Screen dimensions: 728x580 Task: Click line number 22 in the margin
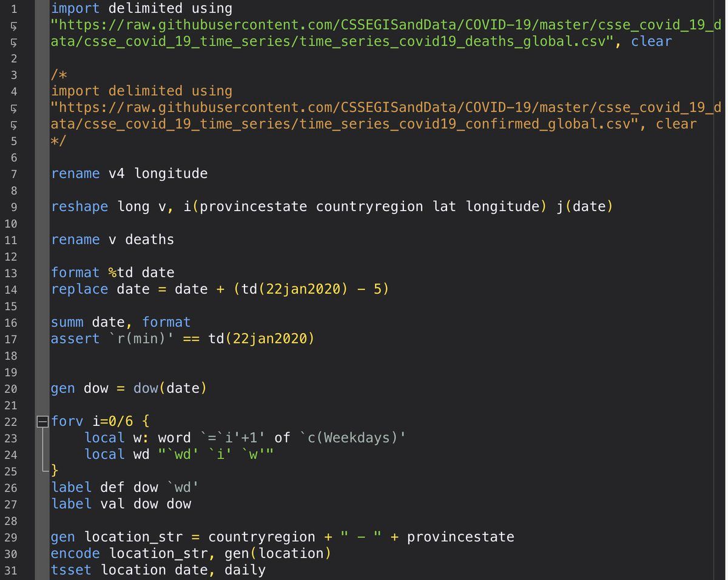click(x=13, y=421)
